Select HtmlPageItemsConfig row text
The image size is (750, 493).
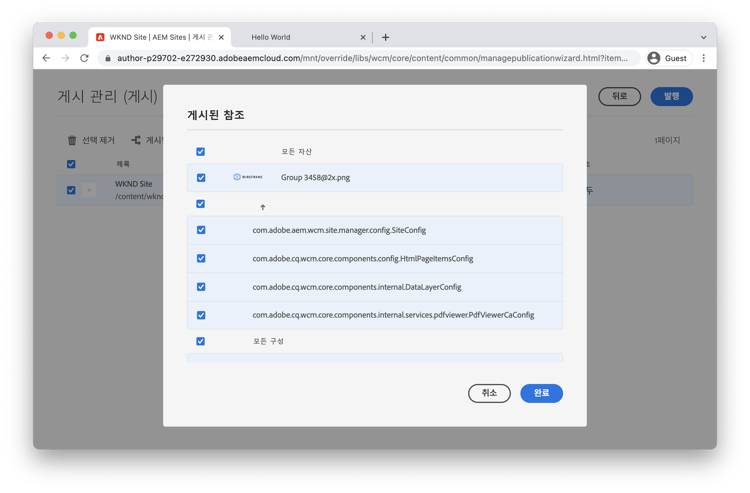[x=363, y=258]
